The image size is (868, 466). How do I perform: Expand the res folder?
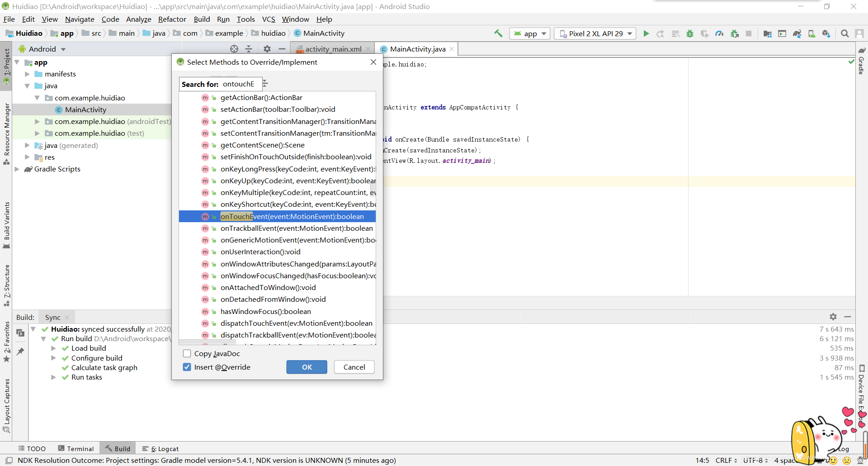27,157
